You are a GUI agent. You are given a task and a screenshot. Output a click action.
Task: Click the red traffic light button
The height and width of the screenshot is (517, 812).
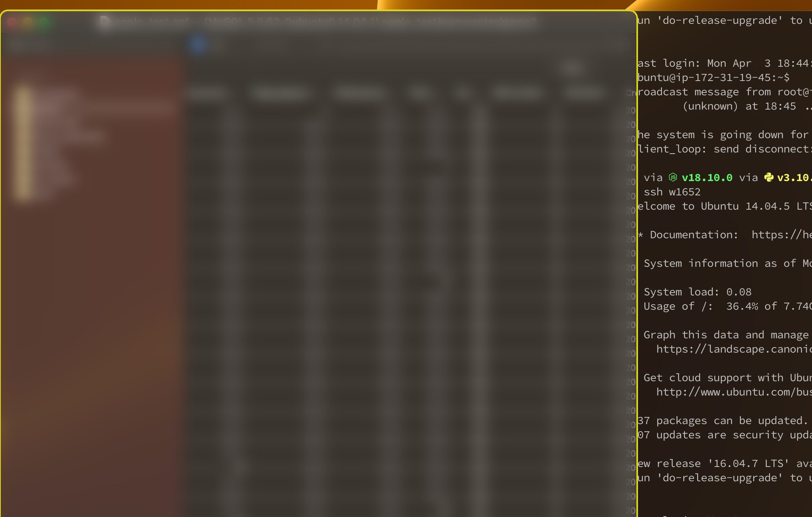tap(12, 22)
